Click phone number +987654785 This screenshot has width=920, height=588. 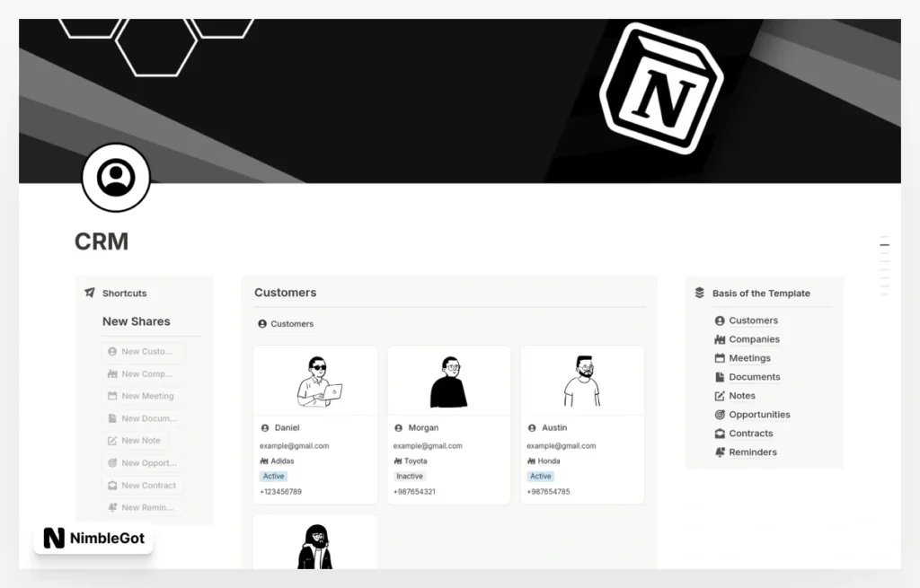coord(548,492)
